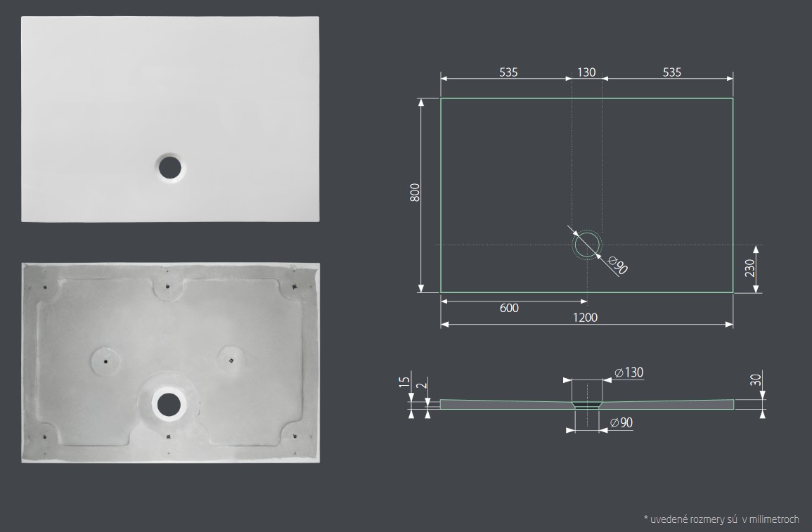This screenshot has width=812, height=532.
Task: Select the 15 dimension in section view
Action: point(403,383)
